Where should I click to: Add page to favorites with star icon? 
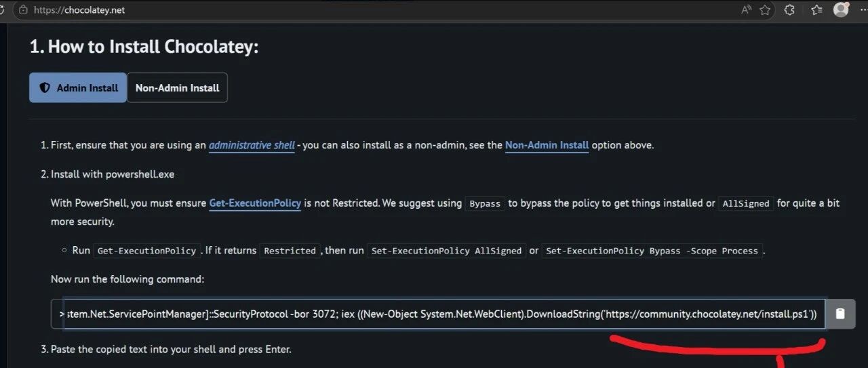pos(766,10)
